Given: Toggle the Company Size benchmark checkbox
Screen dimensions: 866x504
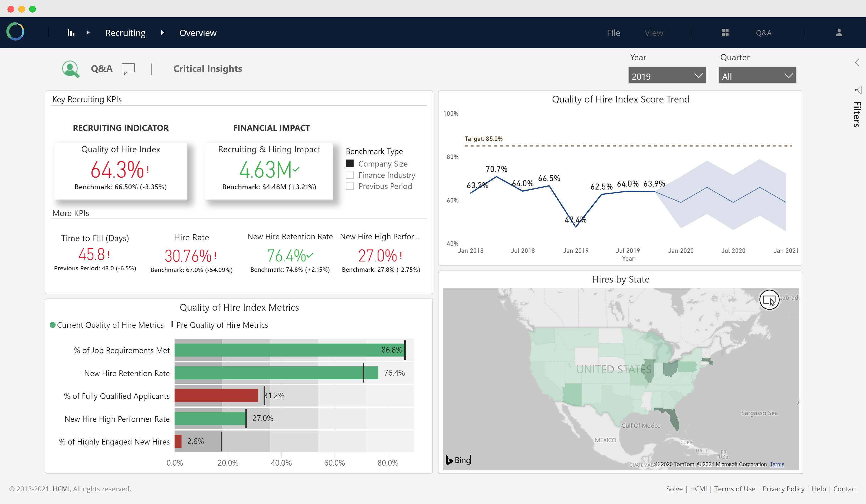Looking at the screenshot, I should coord(350,163).
